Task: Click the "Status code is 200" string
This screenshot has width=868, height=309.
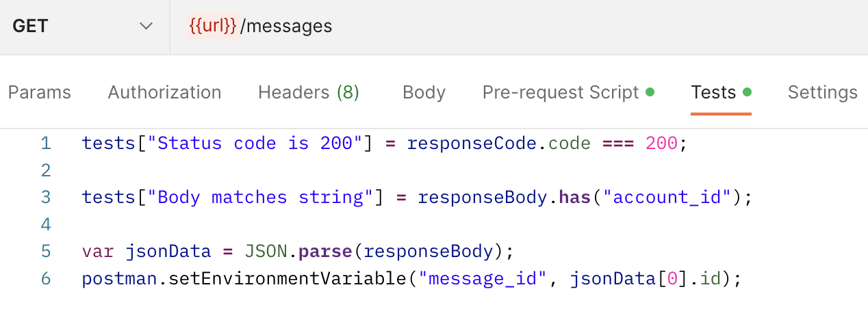Action: 255,144
